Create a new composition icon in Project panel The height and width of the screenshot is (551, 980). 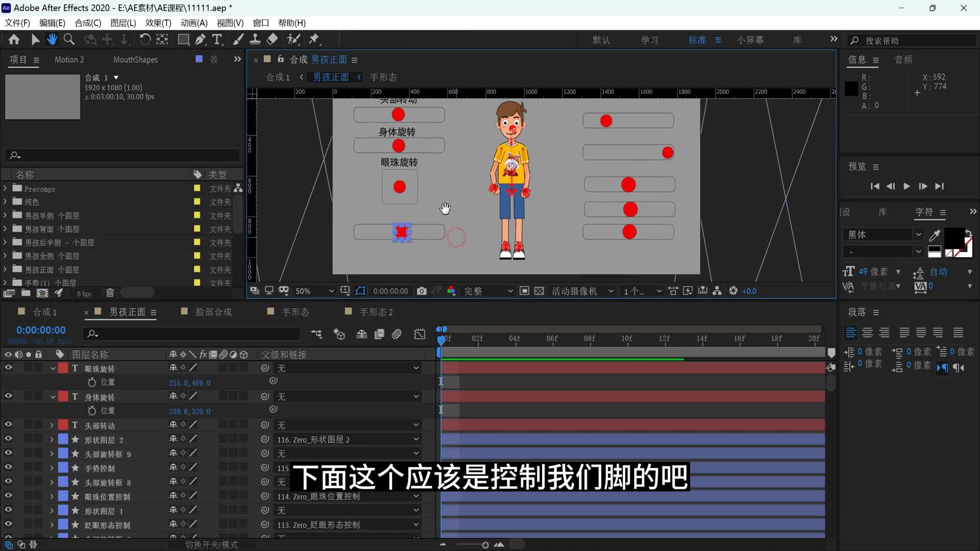42,293
